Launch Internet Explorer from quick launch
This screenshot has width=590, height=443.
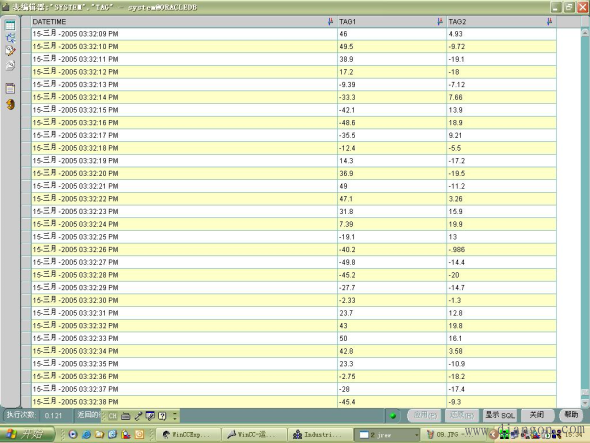(87, 434)
